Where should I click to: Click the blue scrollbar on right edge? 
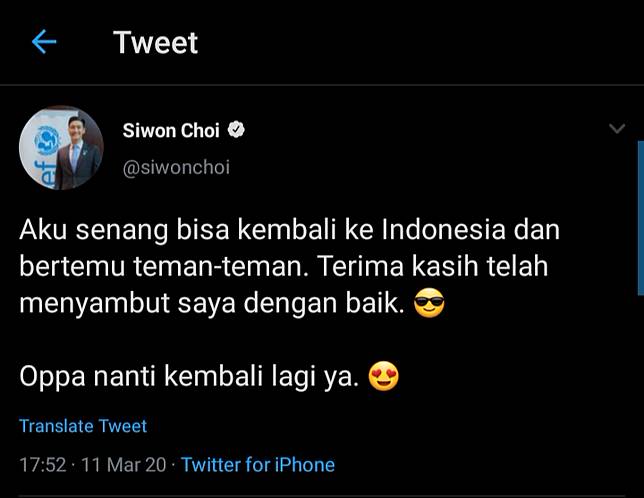641,218
